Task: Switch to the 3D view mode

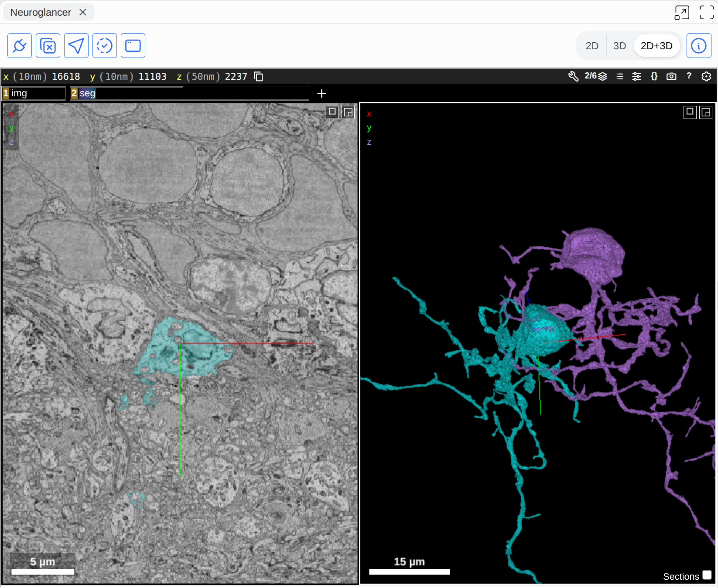Action: coord(619,46)
